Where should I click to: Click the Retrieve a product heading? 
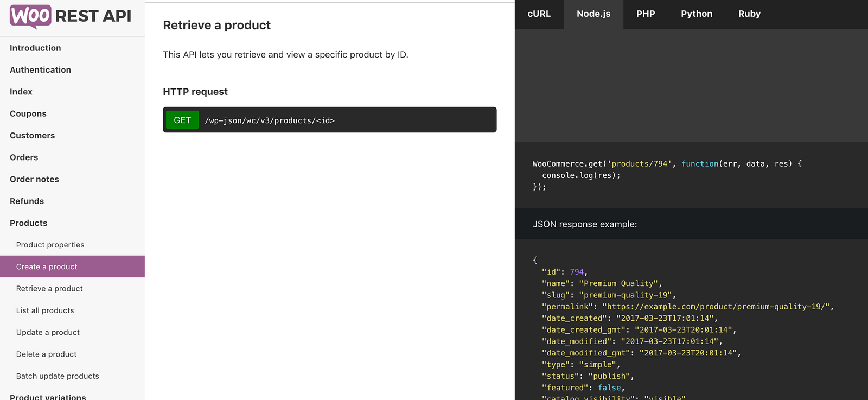tap(216, 26)
